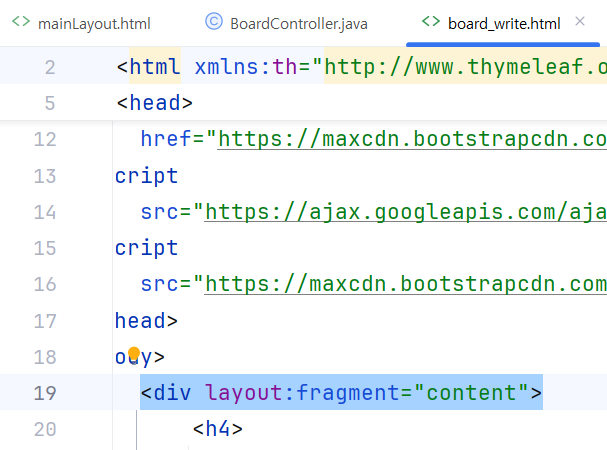Click the mainLayout.html file type icon

[21, 21]
